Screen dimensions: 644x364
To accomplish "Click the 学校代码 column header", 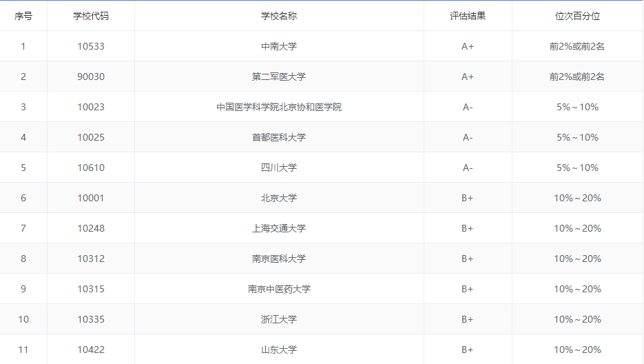I will coord(91,16).
